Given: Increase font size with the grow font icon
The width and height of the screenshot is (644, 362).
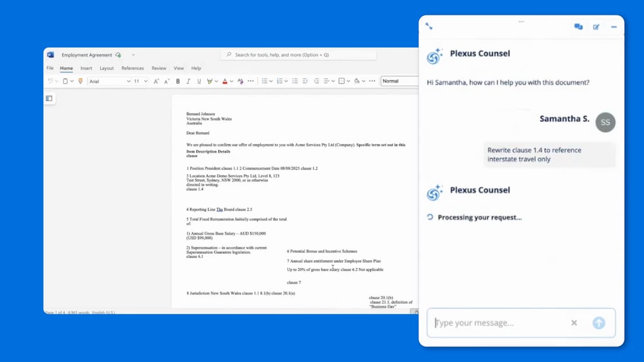Looking at the screenshot, I should pos(156,81).
